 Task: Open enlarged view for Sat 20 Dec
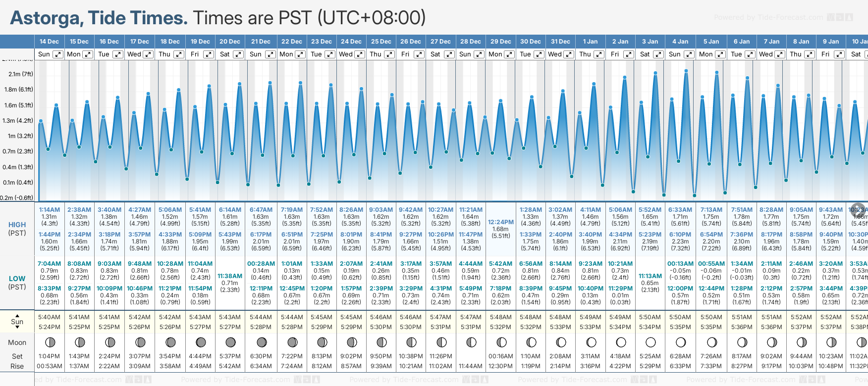point(238,54)
